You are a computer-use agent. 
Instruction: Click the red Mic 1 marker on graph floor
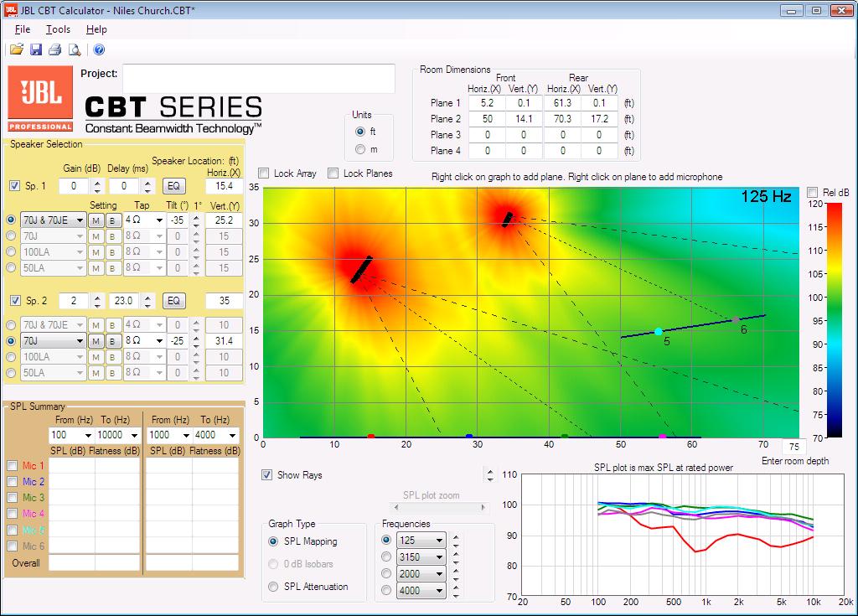371,437
